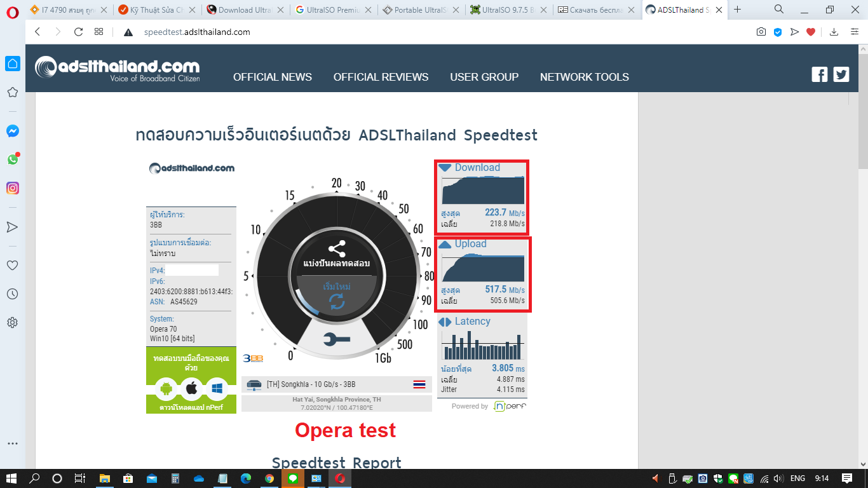Click the Download speed graph

point(483,189)
